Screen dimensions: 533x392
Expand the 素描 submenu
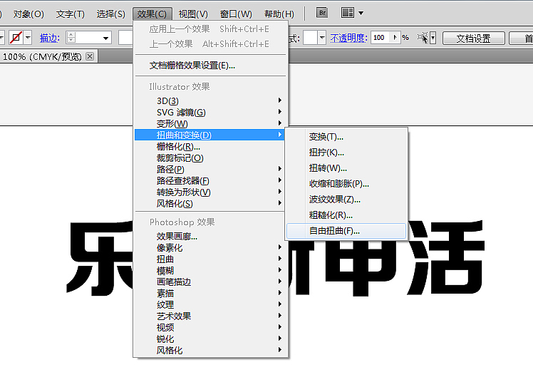(x=209, y=294)
